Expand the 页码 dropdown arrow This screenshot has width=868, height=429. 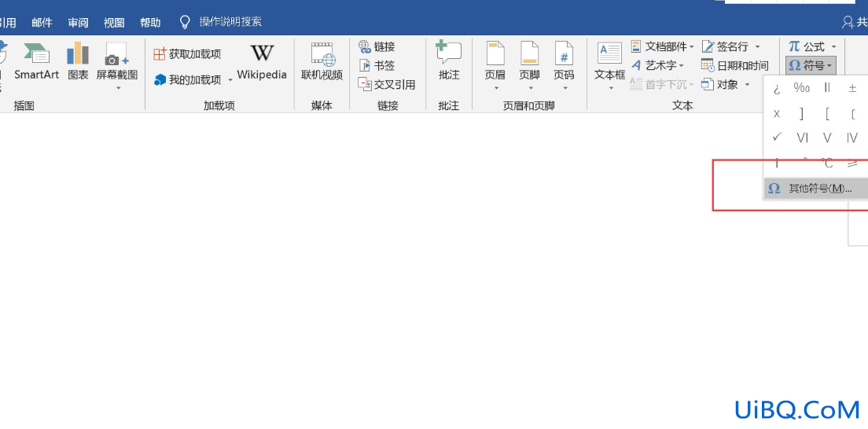point(565,87)
